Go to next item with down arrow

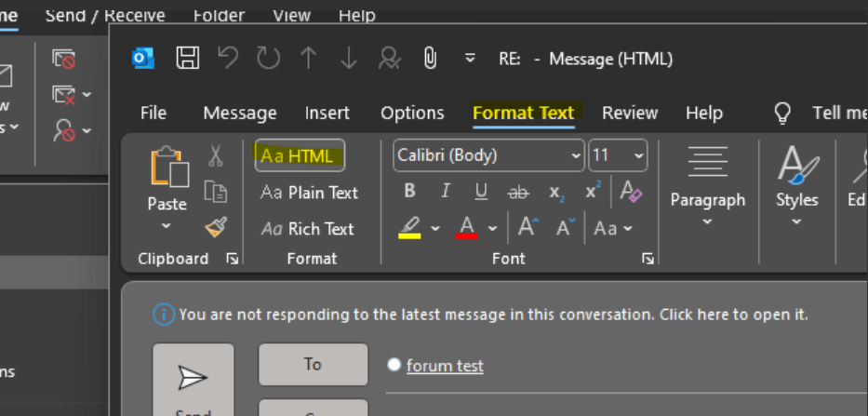pyautogui.click(x=348, y=58)
